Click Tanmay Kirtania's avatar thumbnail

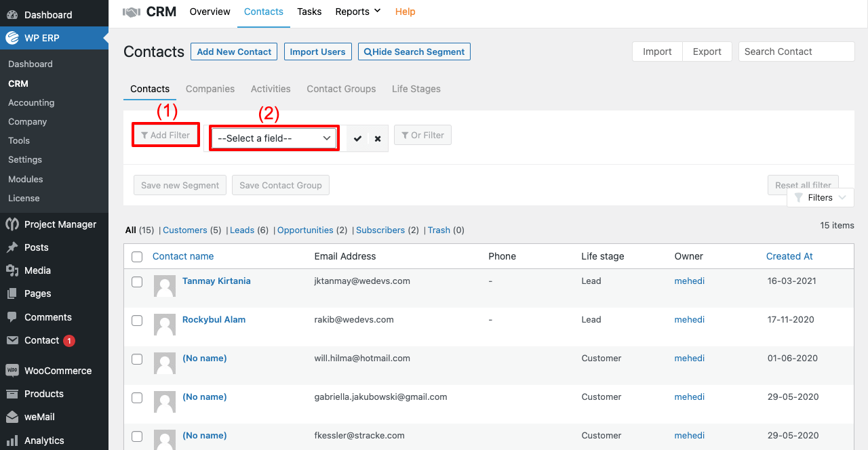(x=165, y=286)
